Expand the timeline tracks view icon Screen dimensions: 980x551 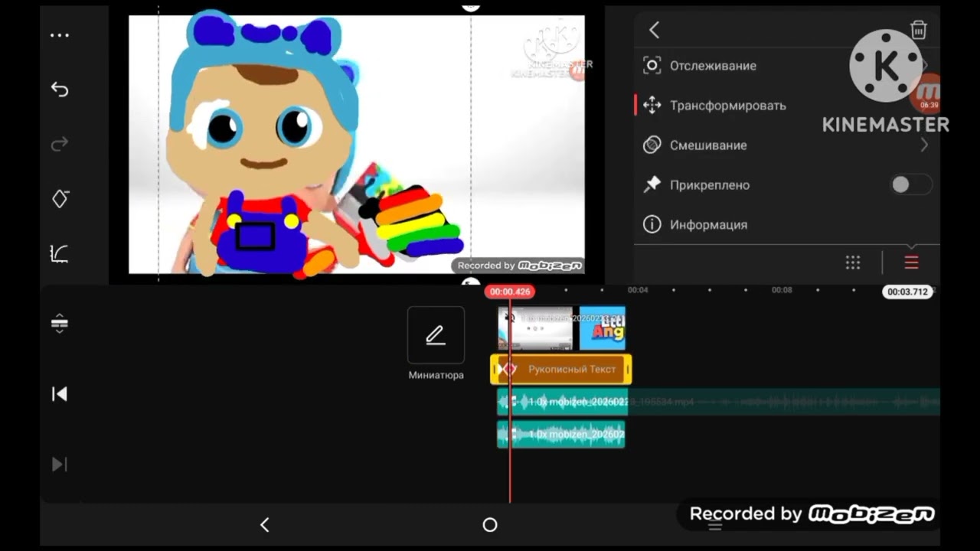click(x=60, y=324)
